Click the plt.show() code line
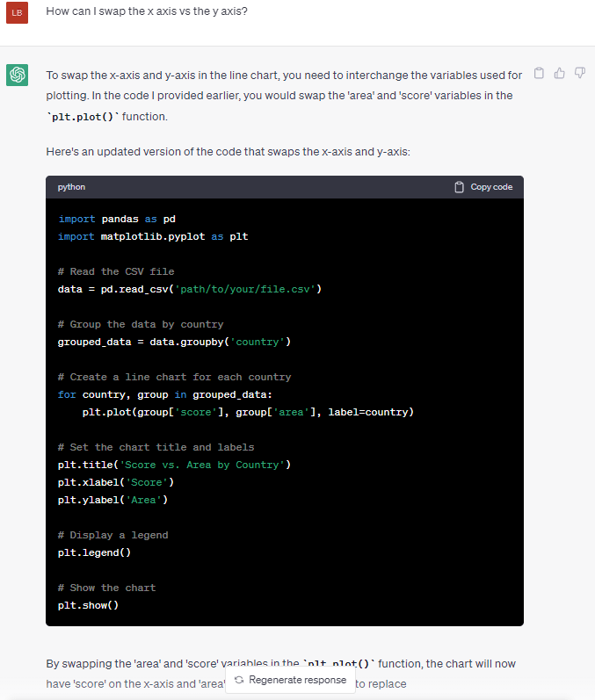The image size is (595, 700). (x=88, y=605)
